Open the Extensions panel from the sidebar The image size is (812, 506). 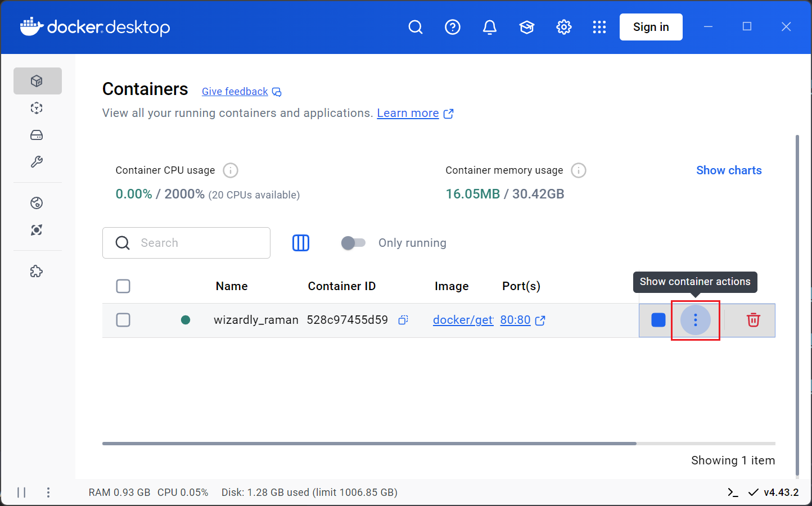click(37, 271)
